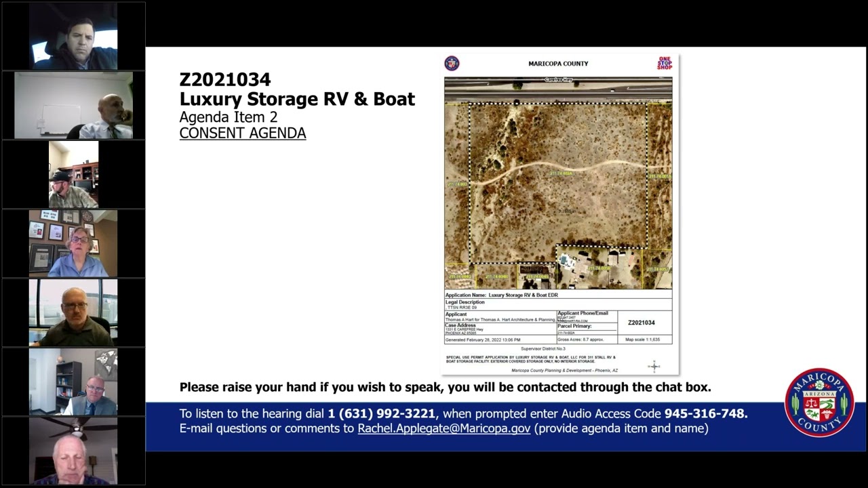Click the Gross Acres 8.7 approx. cell
Screen dimensions: 868x488
(587, 340)
